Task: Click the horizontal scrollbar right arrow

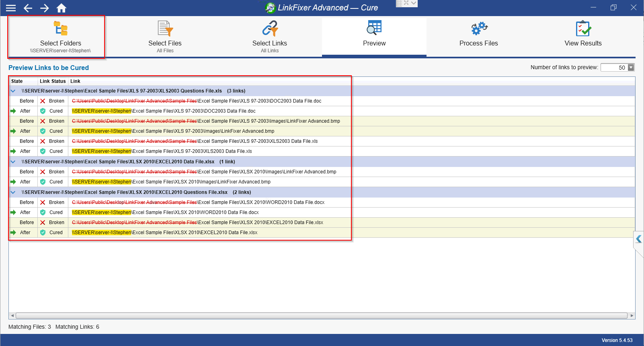Action: point(632,316)
